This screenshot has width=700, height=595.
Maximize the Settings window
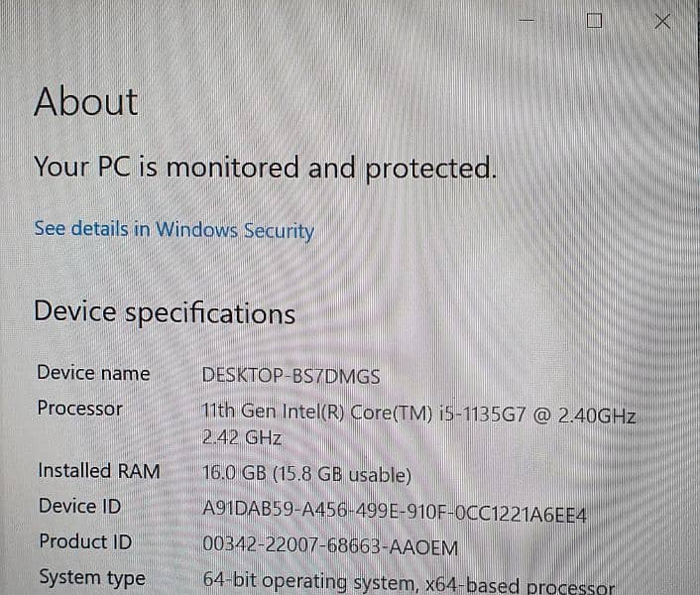[594, 21]
